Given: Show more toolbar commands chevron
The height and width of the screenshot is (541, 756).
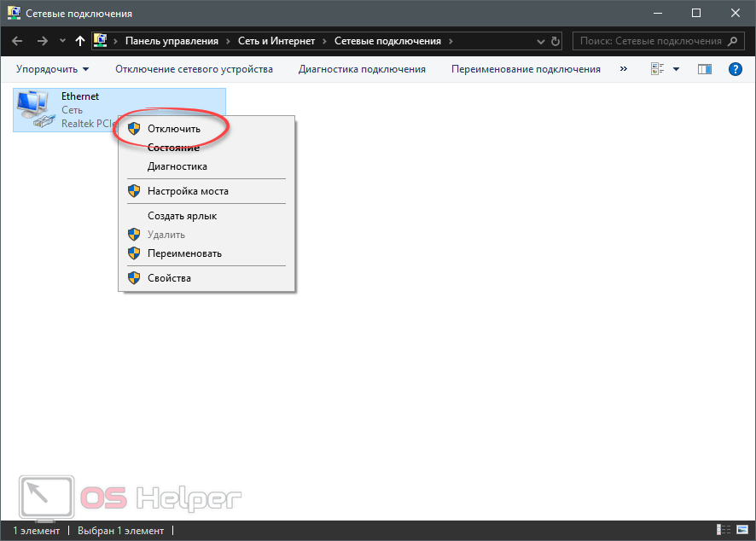Looking at the screenshot, I should tap(624, 69).
